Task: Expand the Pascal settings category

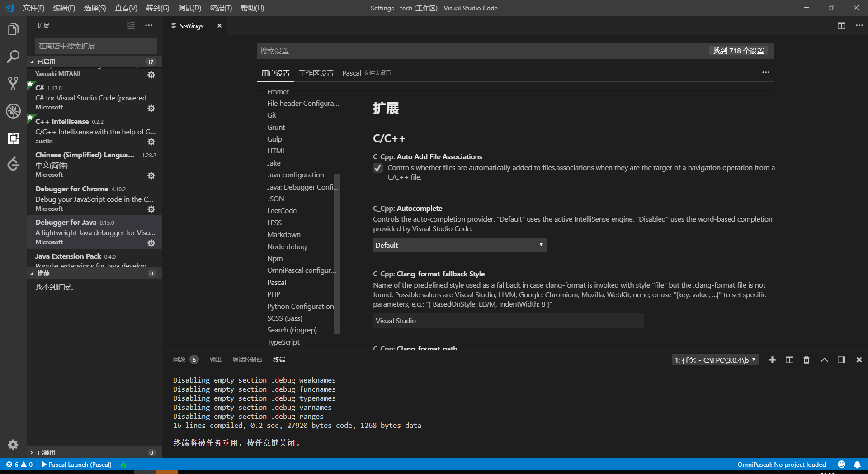Action: tap(276, 282)
